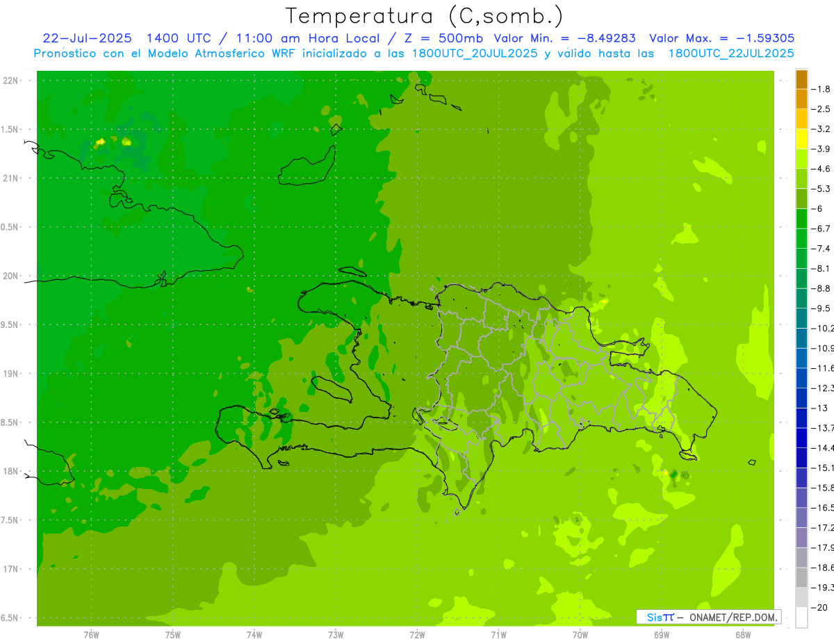Screen dimensions: 834x644
Task: Click the longitude label '68W'
Action: (742, 634)
